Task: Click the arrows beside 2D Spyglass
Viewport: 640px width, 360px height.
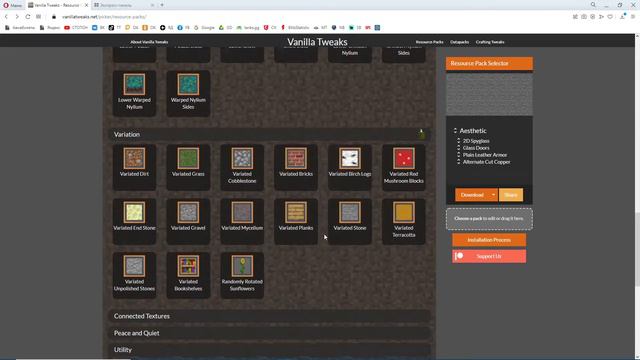Action: 458,141
